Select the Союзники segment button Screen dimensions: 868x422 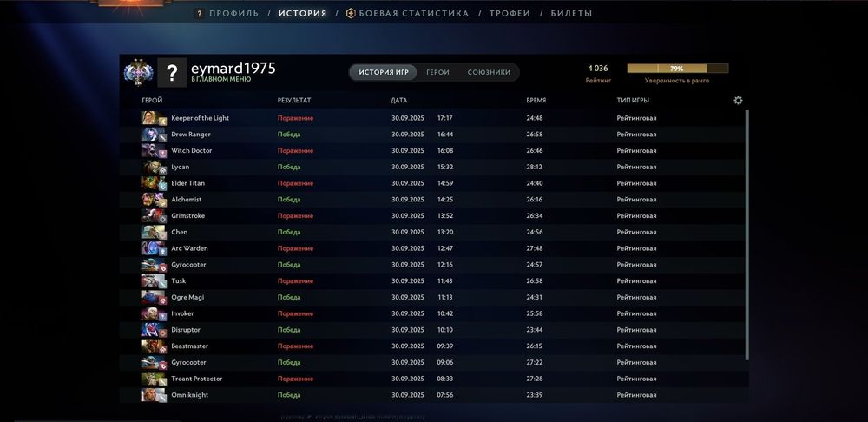(x=489, y=73)
